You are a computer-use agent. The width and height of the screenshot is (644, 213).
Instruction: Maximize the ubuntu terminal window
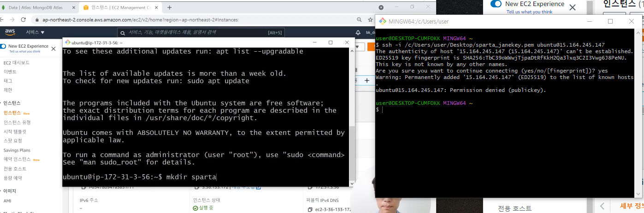click(331, 43)
